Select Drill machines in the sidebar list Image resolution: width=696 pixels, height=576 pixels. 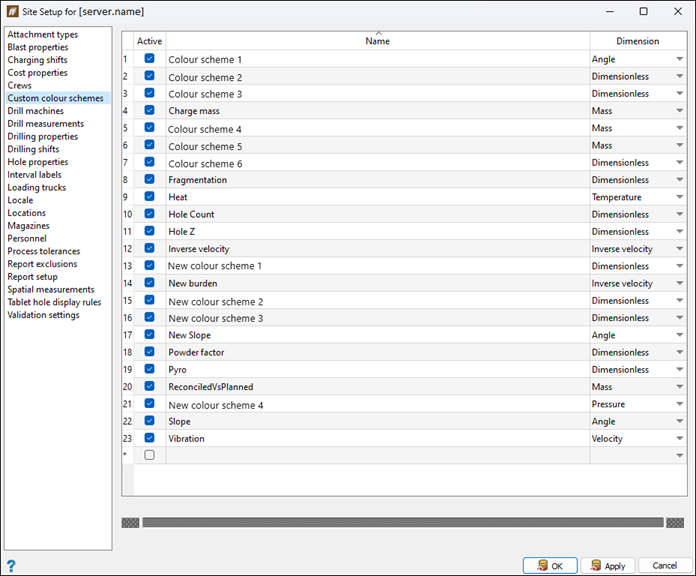pyautogui.click(x=37, y=111)
